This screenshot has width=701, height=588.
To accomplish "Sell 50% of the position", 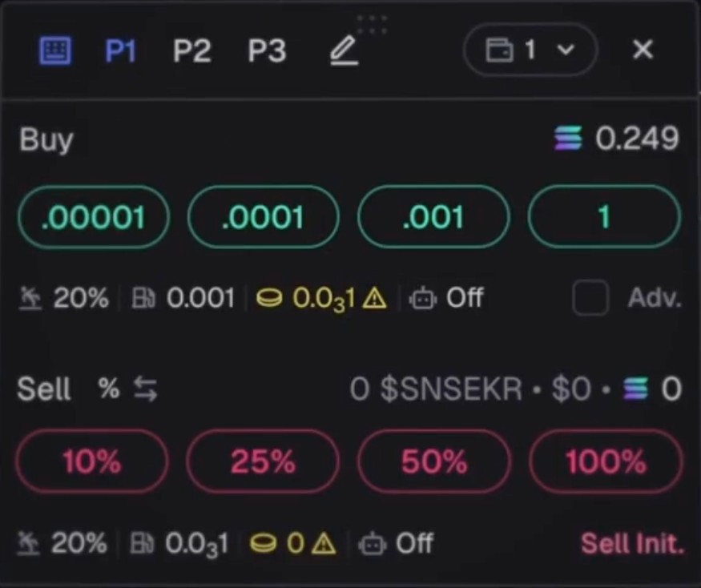I will tap(433, 461).
